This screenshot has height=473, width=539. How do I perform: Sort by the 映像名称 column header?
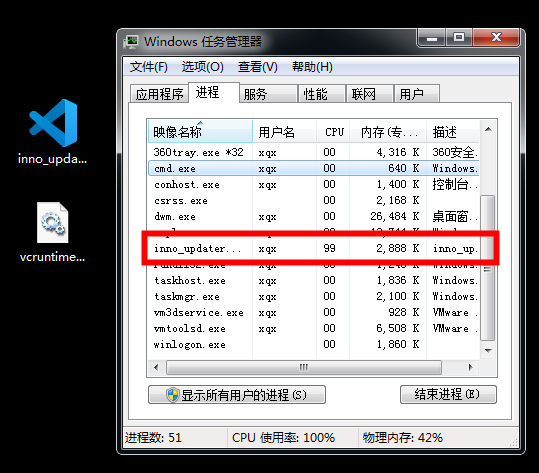pyautogui.click(x=200, y=131)
